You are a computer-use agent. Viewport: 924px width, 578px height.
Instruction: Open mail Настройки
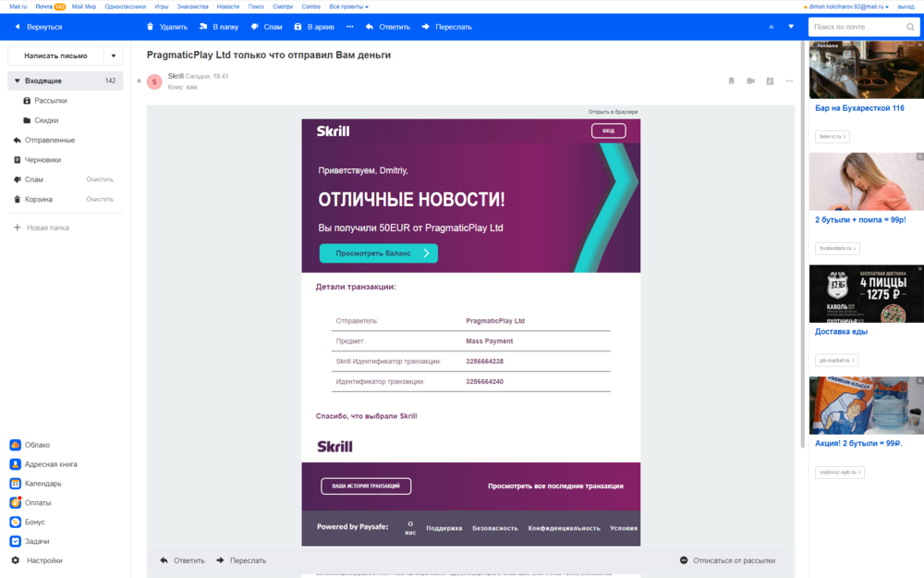(x=37, y=560)
